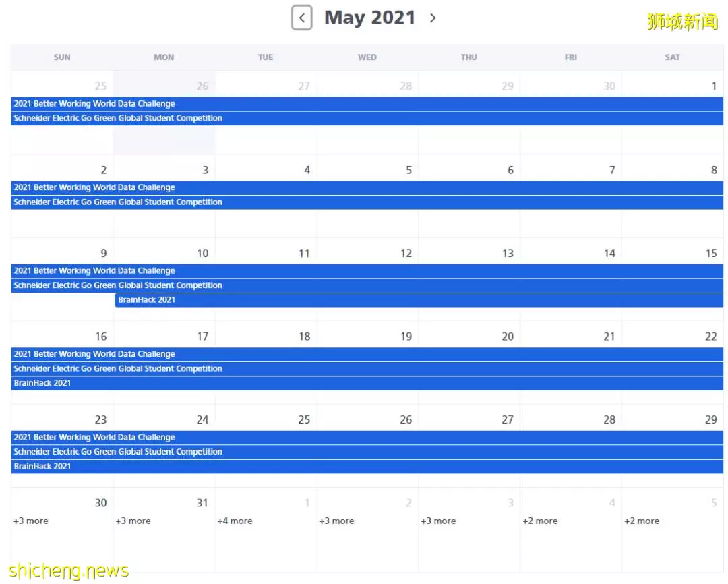Viewport: 728px width, 584px height.
Task: Open Schneider Electric Go Green event, first week
Action: [367, 118]
